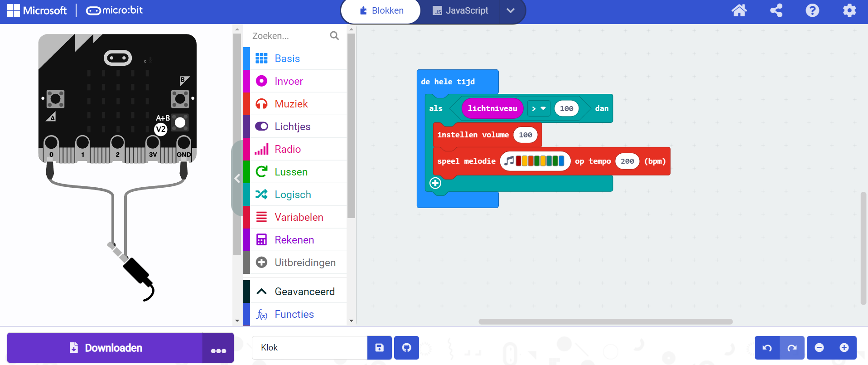
Task: Open the language dropdown next to JavaScript
Action: click(511, 11)
